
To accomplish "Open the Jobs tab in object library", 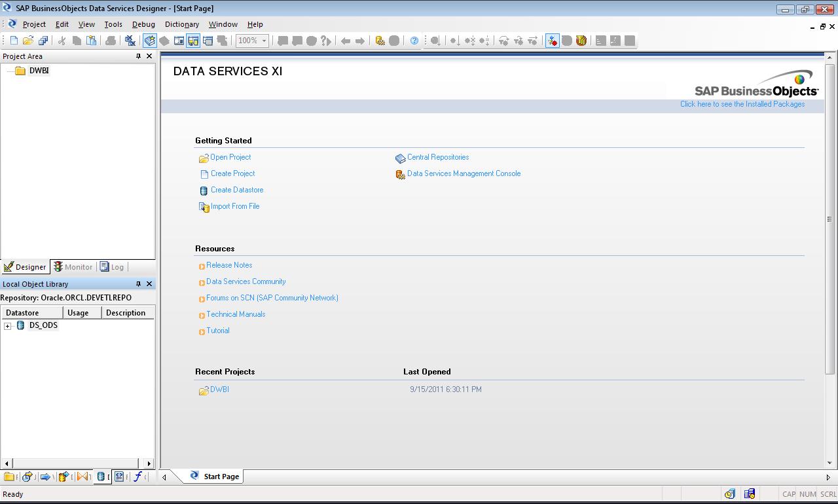I will tap(27, 477).
